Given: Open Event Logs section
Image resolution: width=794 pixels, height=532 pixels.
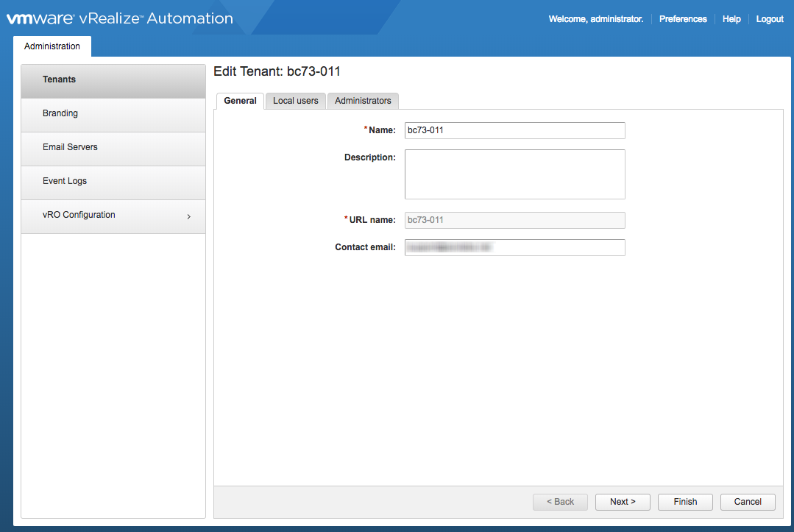Looking at the screenshot, I should click(x=113, y=182).
